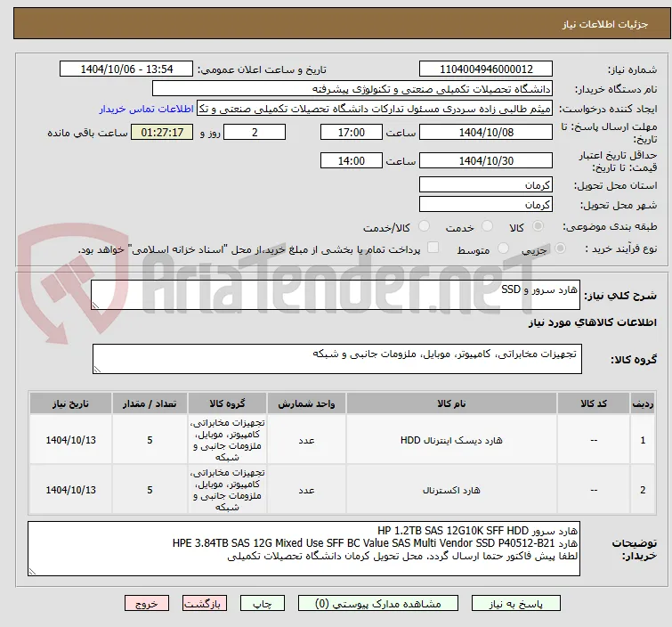Click the resize handle of goods group box

click(97, 370)
